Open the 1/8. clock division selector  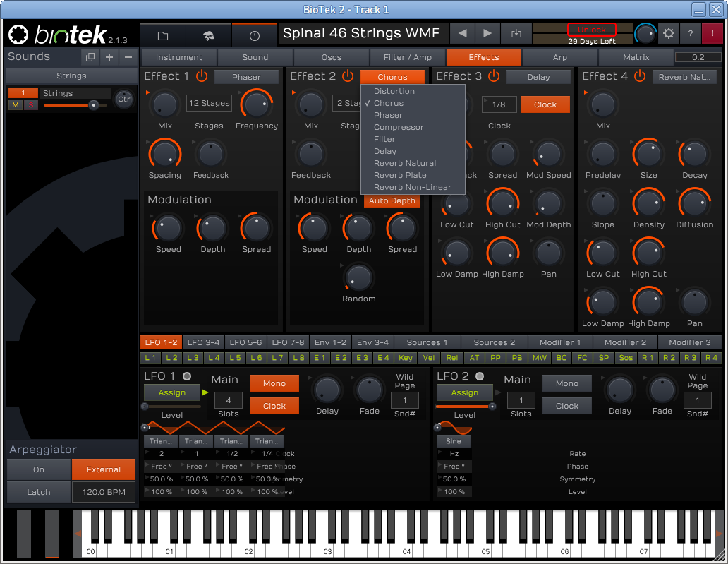[499, 104]
